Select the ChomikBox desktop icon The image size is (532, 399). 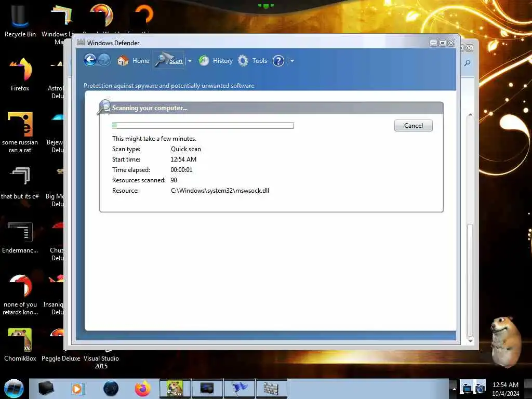coord(20,345)
